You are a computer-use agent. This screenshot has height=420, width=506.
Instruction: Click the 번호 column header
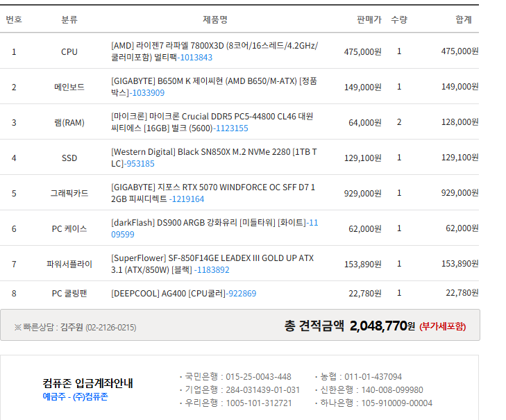click(x=14, y=19)
